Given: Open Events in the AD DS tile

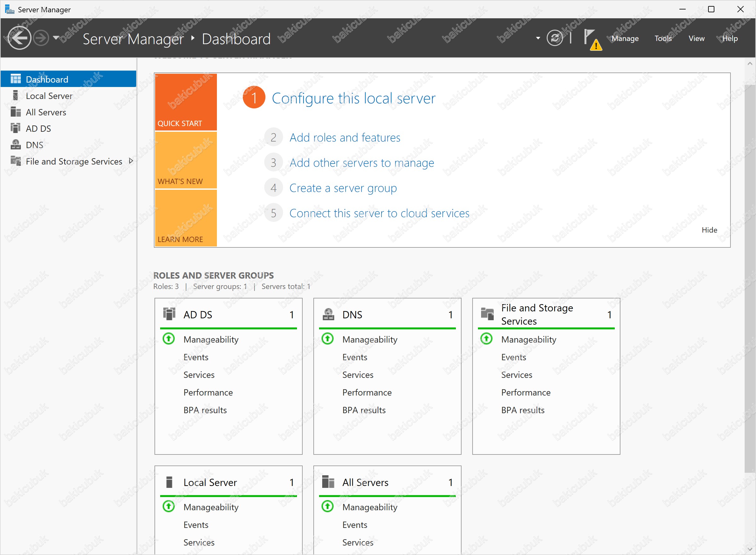Looking at the screenshot, I should (196, 357).
